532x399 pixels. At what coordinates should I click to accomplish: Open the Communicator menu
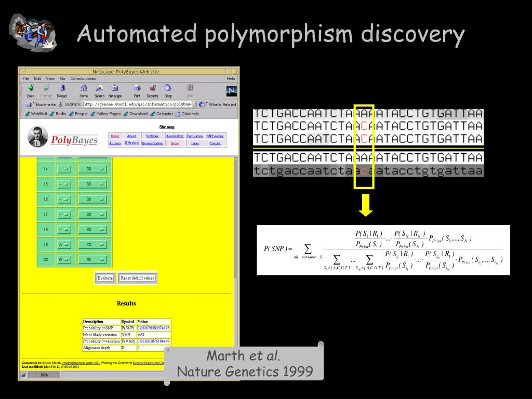pos(84,78)
